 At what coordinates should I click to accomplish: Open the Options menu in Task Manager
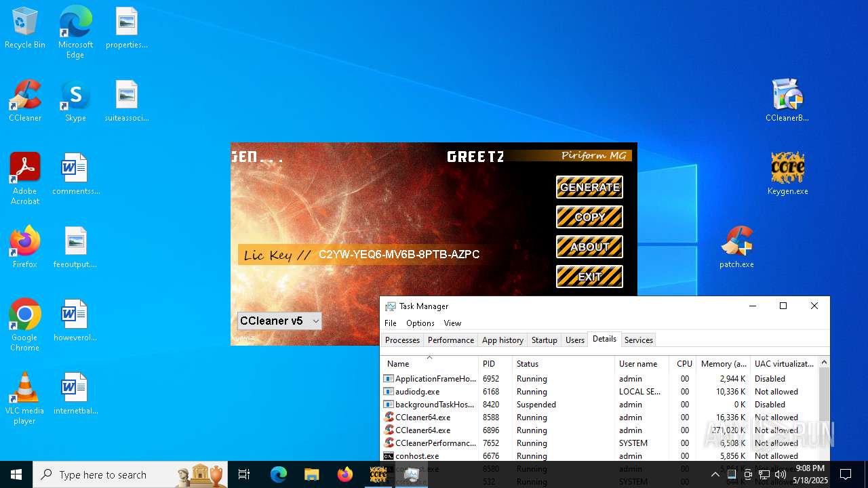tap(420, 323)
